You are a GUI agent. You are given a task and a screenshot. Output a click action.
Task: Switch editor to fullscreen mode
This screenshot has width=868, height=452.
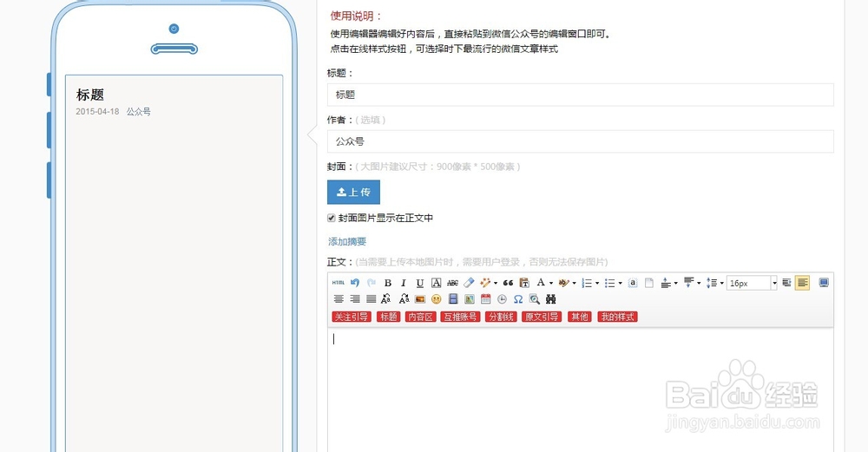[x=824, y=283]
